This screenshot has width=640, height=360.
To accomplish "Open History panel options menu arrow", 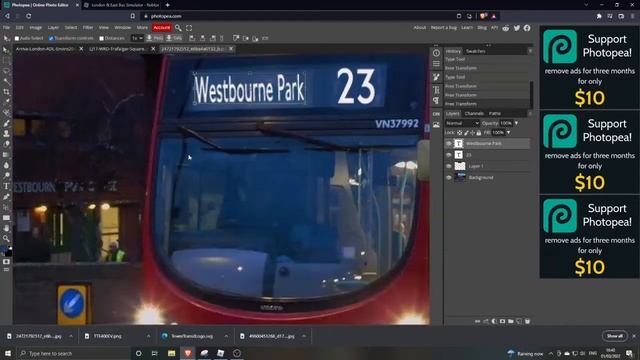I will [530, 51].
